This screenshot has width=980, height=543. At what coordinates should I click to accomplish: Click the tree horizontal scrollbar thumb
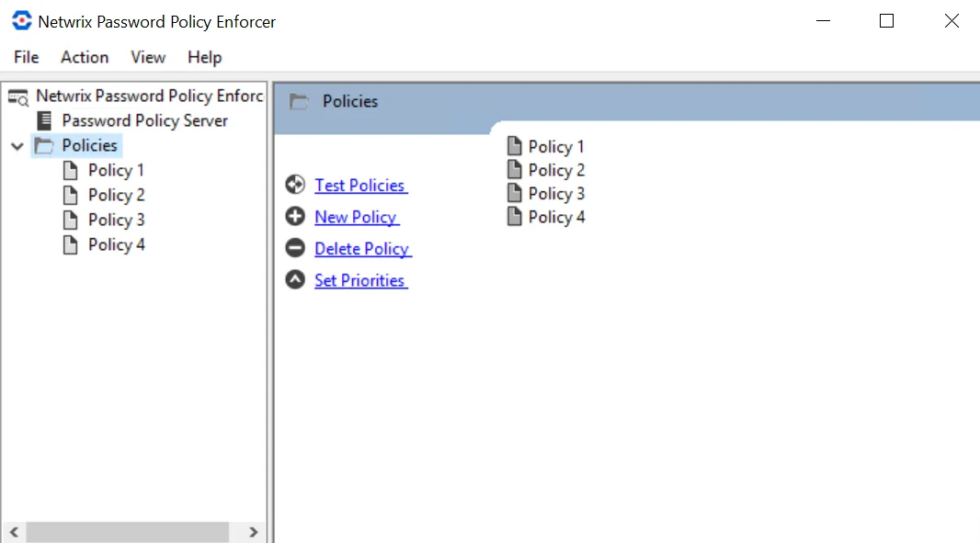[x=128, y=532]
